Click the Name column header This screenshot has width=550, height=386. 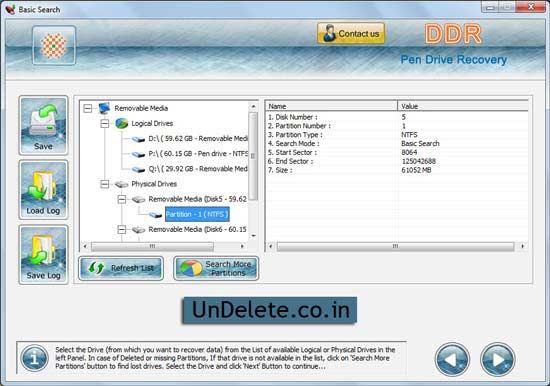click(331, 106)
